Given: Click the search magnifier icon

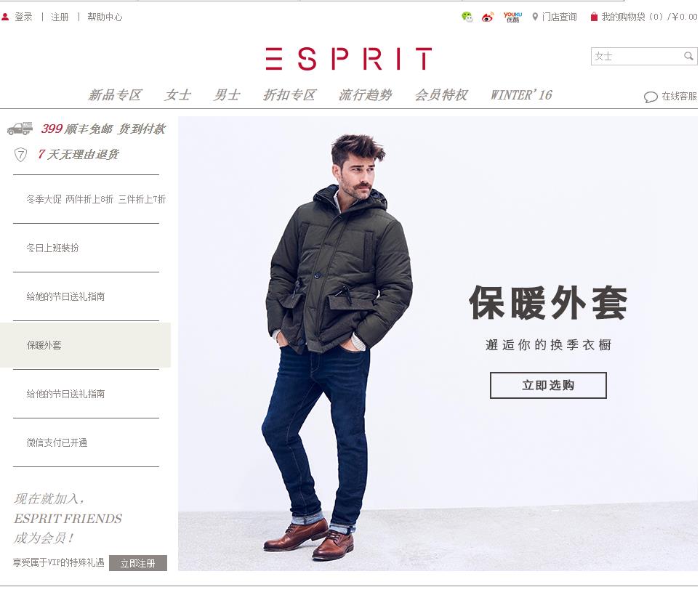Looking at the screenshot, I should [688, 56].
